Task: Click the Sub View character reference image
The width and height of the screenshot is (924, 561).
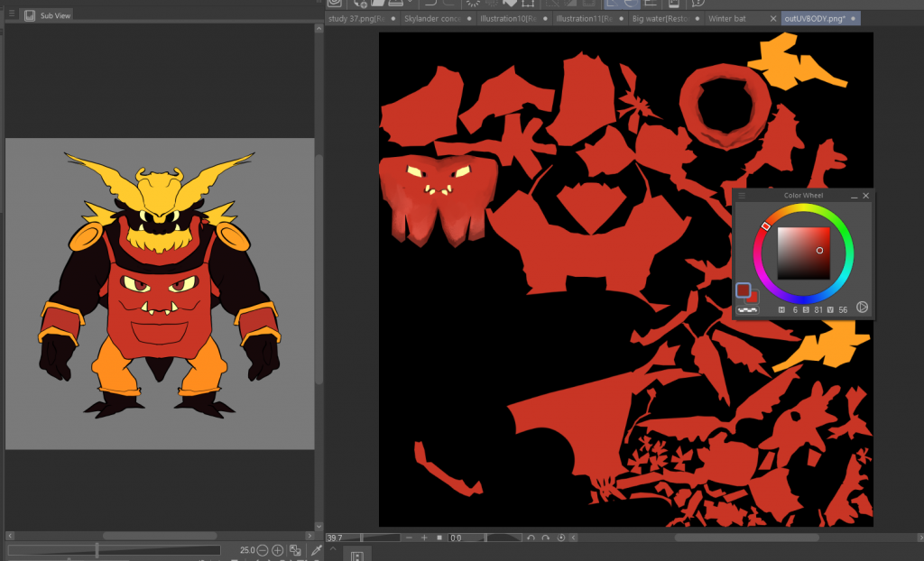Action: (x=160, y=293)
